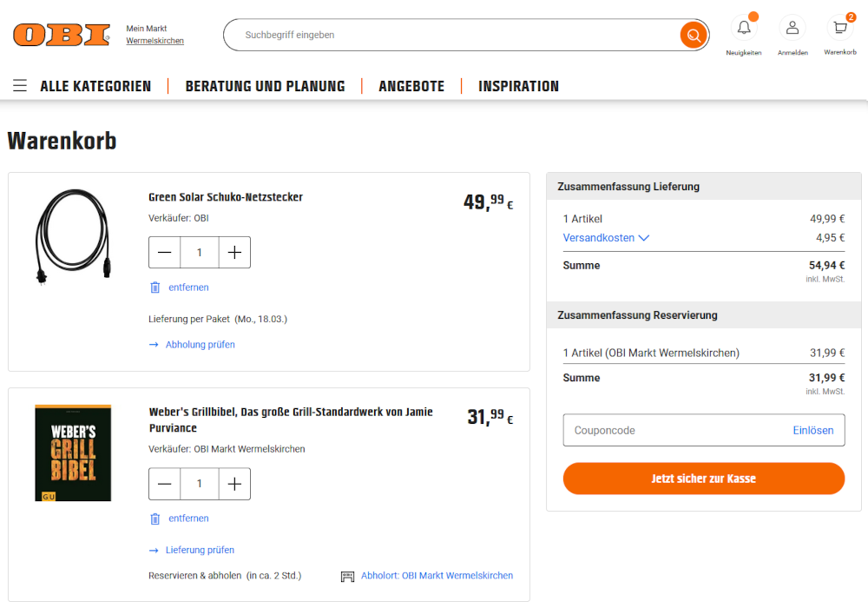Increase quantity of Weber's Grillbibel
Image resolution: width=868 pixels, height=608 pixels.
[x=234, y=484]
